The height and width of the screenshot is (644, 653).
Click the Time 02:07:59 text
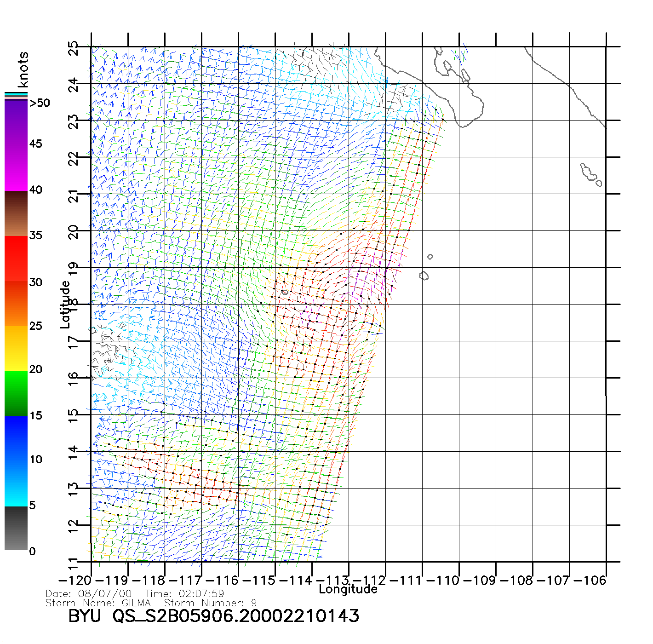pyautogui.click(x=184, y=594)
